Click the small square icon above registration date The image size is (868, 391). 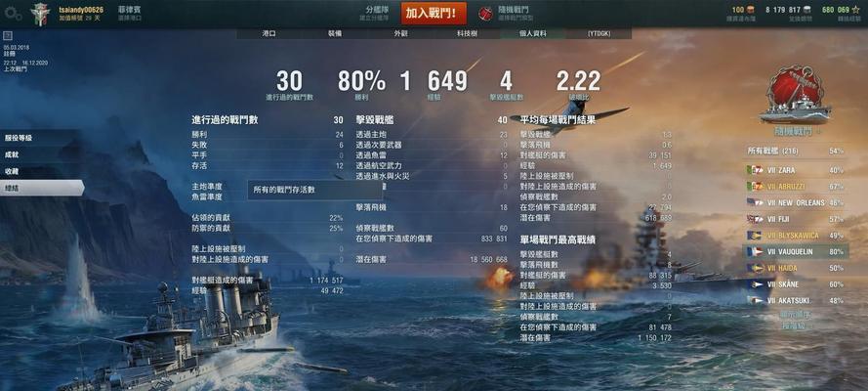coord(7,36)
